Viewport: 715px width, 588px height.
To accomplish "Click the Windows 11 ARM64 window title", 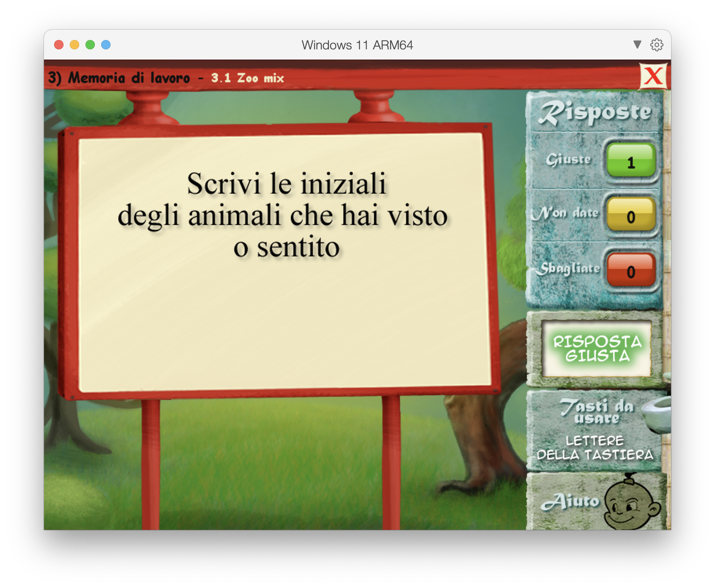I will 357,45.
